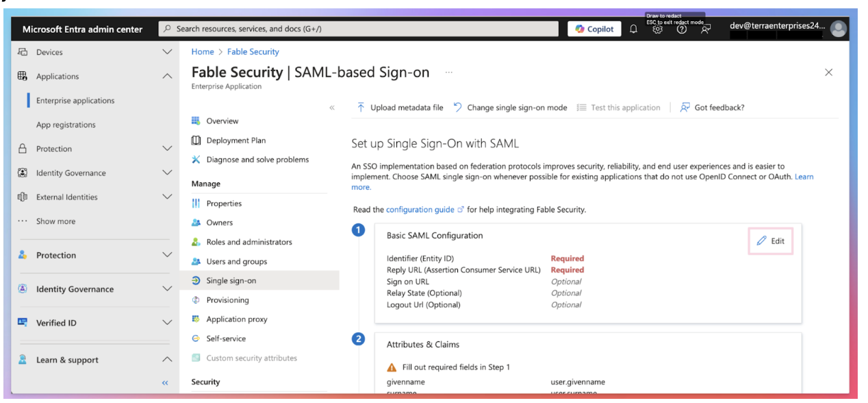Open the notifications bell icon
Viewport: 868px width, 403px height.
(633, 29)
